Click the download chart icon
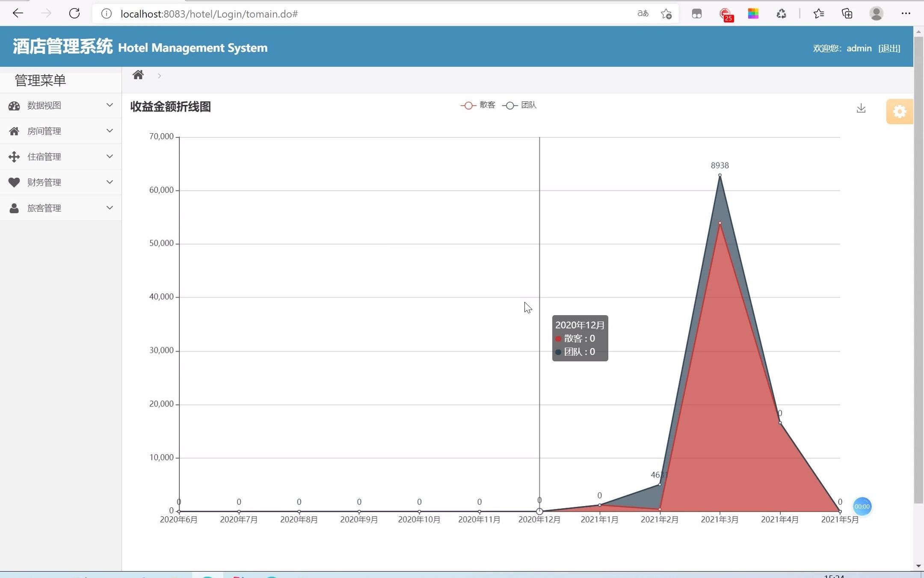 click(862, 108)
